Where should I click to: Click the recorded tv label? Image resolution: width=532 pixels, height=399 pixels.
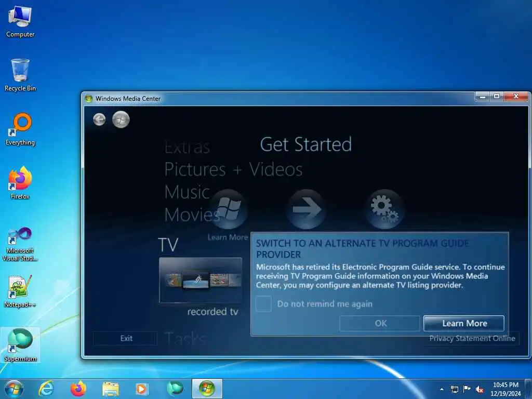tap(212, 312)
